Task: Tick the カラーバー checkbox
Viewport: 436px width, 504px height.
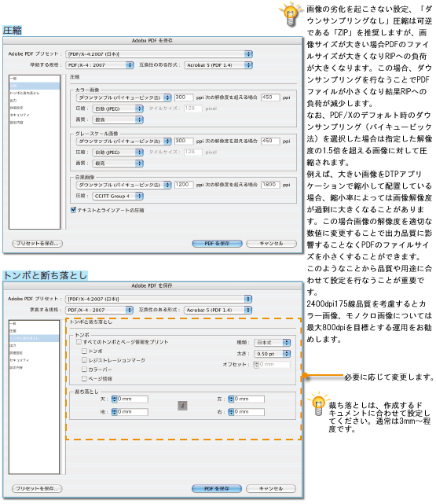Action: (x=84, y=370)
